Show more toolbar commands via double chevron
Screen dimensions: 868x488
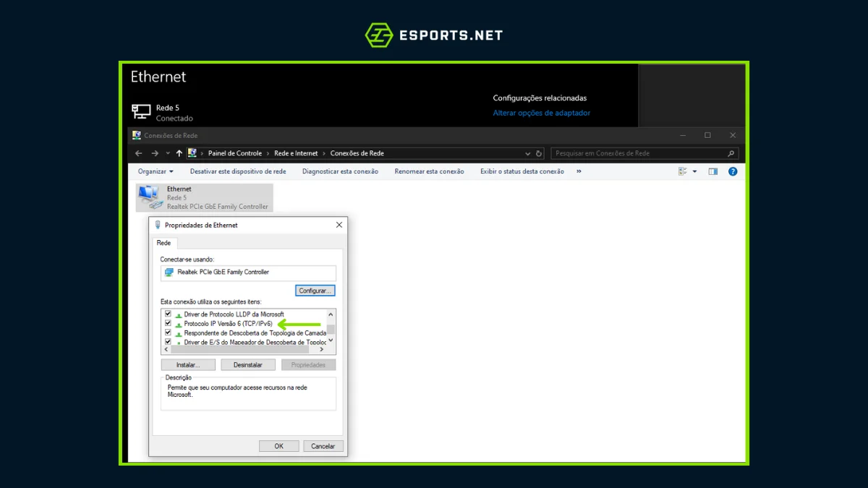579,171
